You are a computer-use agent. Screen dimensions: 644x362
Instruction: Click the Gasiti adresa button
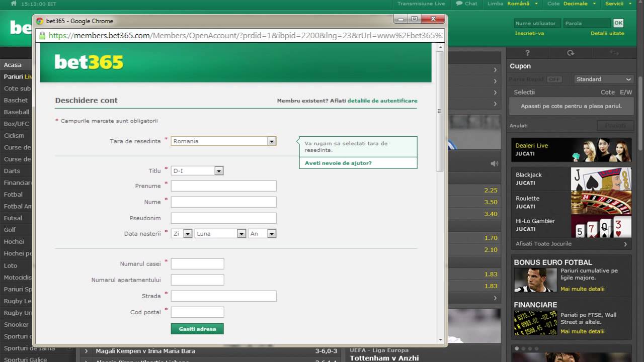pos(197,328)
